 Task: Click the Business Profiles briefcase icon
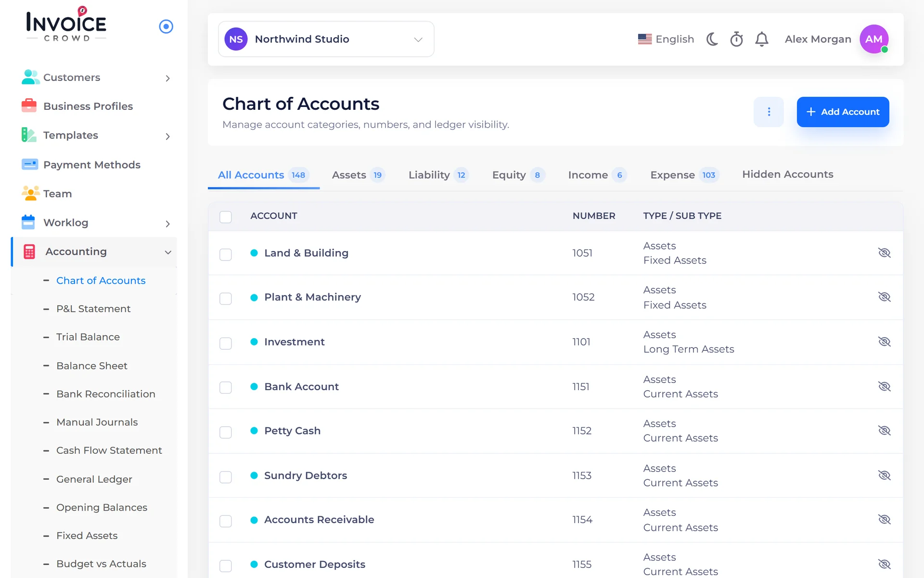pyautogui.click(x=29, y=106)
